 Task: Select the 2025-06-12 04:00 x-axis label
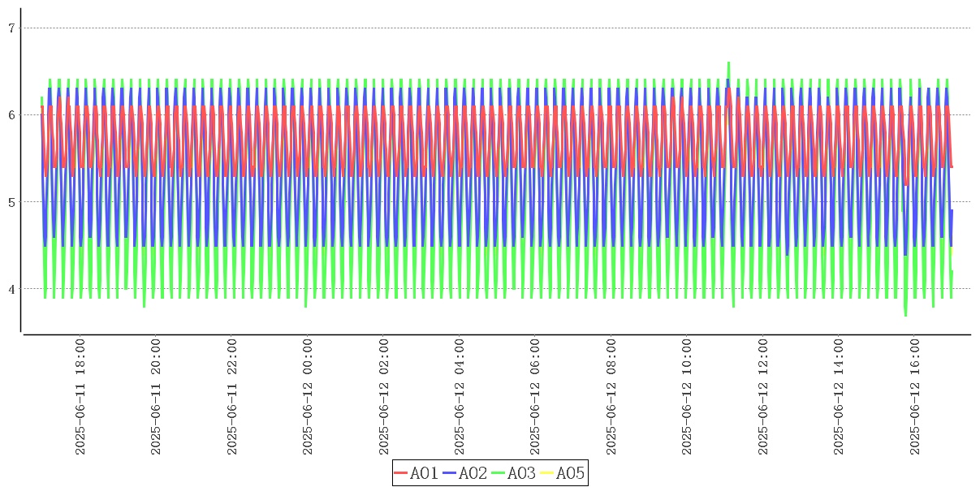[460, 397]
